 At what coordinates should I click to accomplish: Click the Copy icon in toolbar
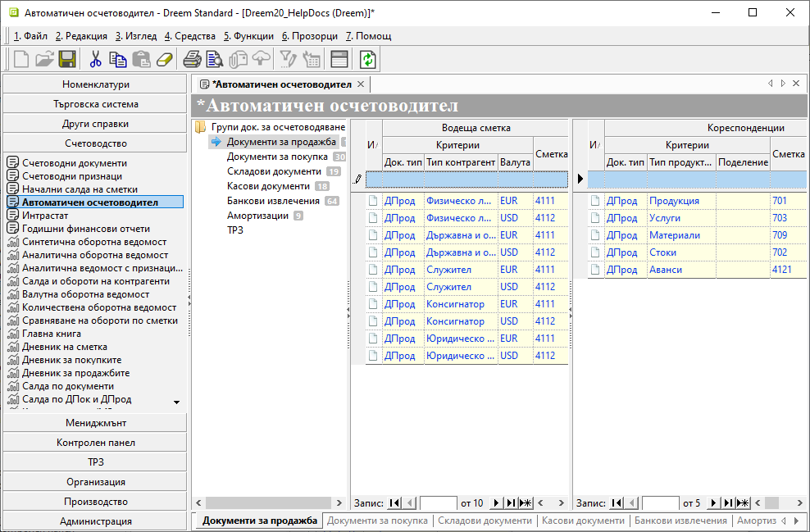[x=119, y=59]
